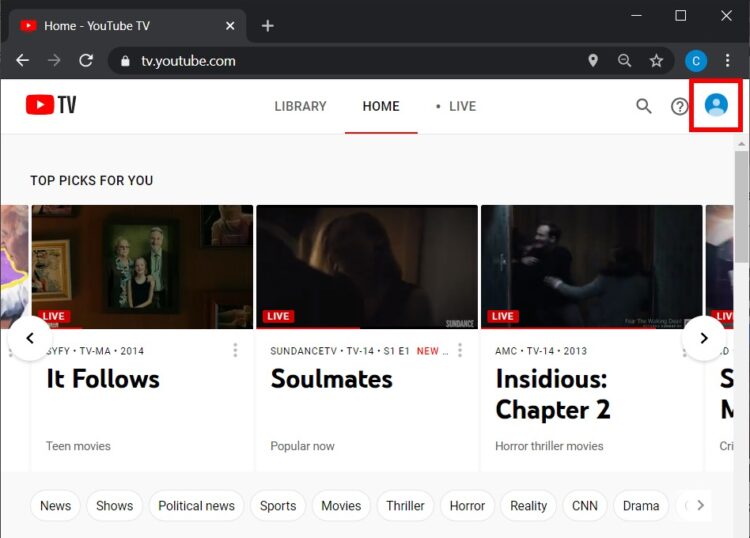Open a new browser tab with plus
The image size is (750, 538).
click(268, 26)
